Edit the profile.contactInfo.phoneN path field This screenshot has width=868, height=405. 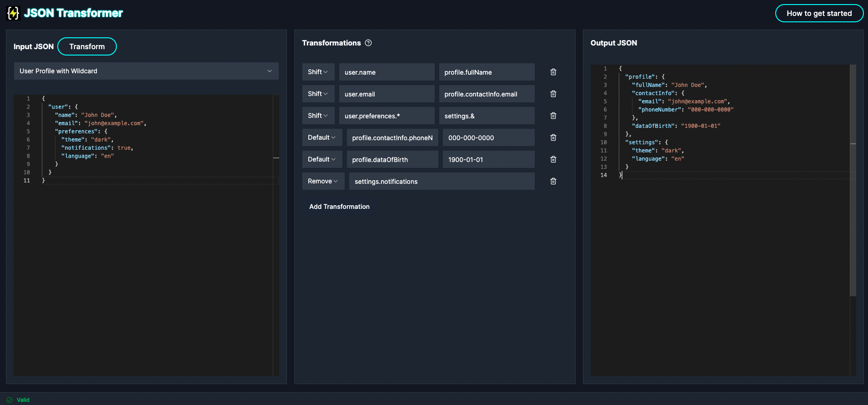point(392,137)
